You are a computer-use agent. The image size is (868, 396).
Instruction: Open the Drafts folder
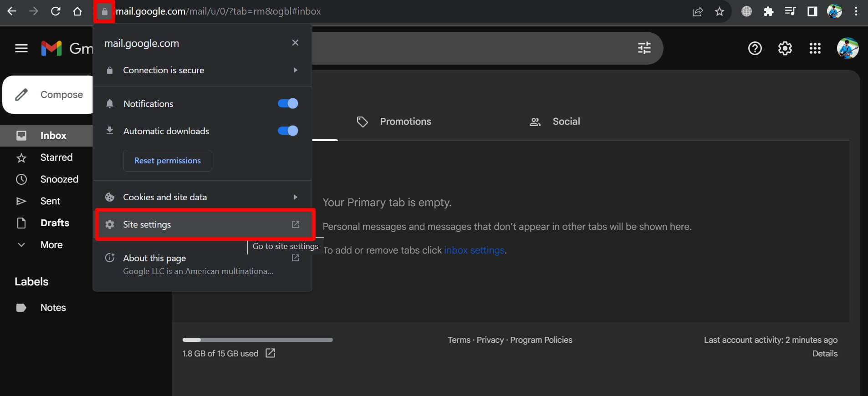[x=46, y=223]
